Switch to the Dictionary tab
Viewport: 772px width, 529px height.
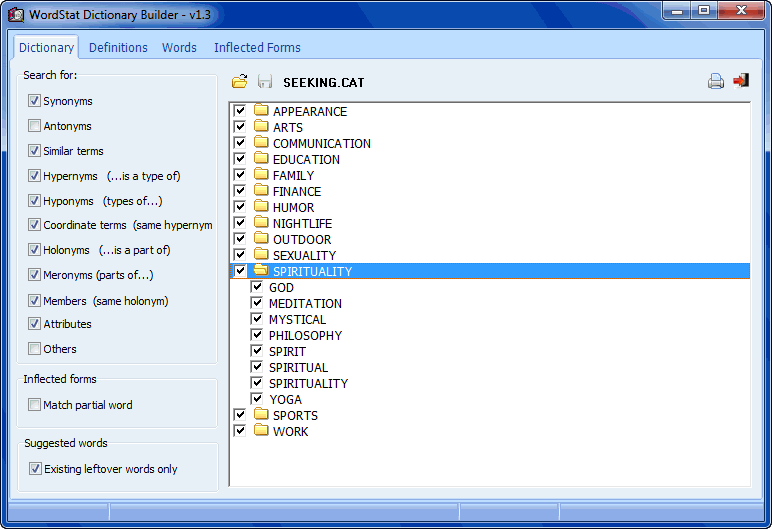[46, 47]
